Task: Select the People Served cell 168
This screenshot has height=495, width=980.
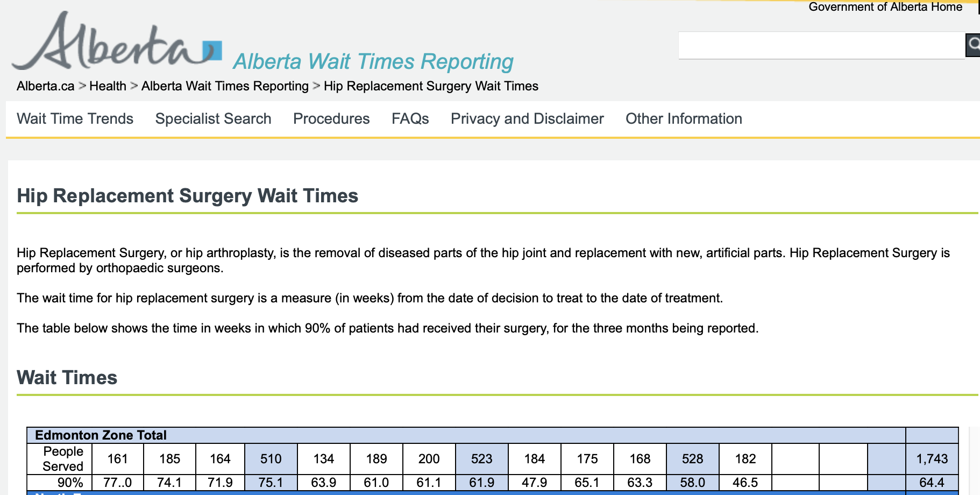Action: pyautogui.click(x=640, y=459)
